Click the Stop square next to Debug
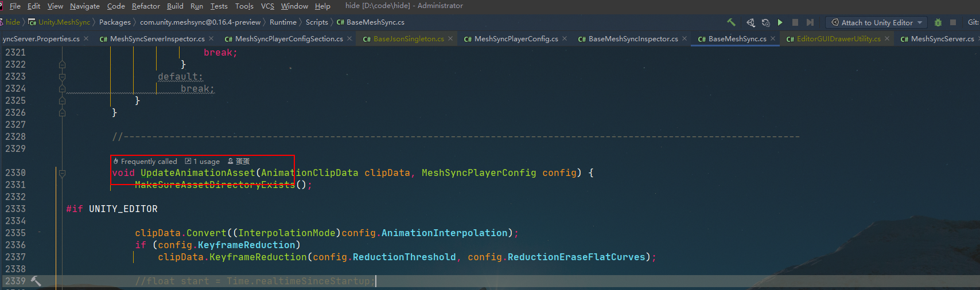The width and height of the screenshot is (980, 290). pos(953,22)
